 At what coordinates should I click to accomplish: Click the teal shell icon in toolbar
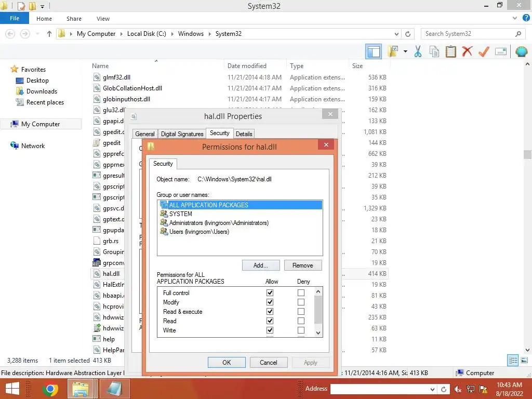[x=522, y=51]
